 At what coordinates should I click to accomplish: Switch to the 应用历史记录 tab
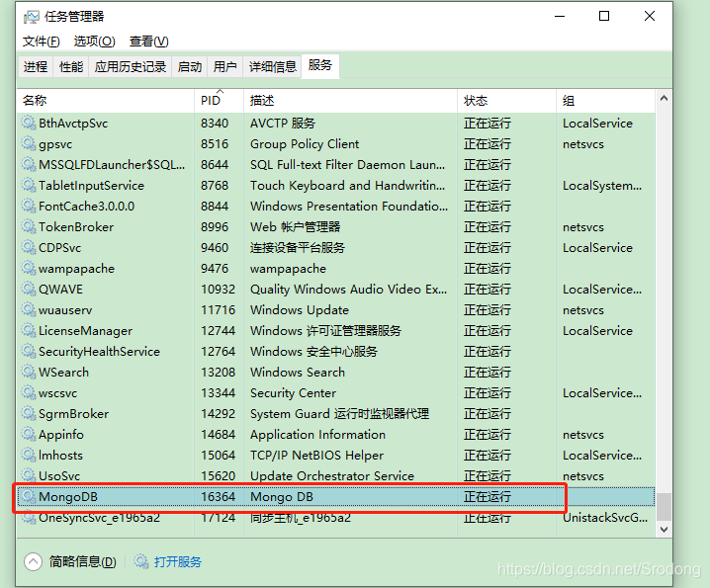[x=130, y=67]
